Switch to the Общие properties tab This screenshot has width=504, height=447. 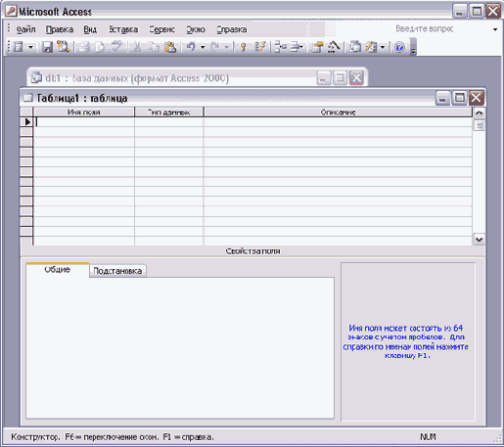[x=58, y=270]
